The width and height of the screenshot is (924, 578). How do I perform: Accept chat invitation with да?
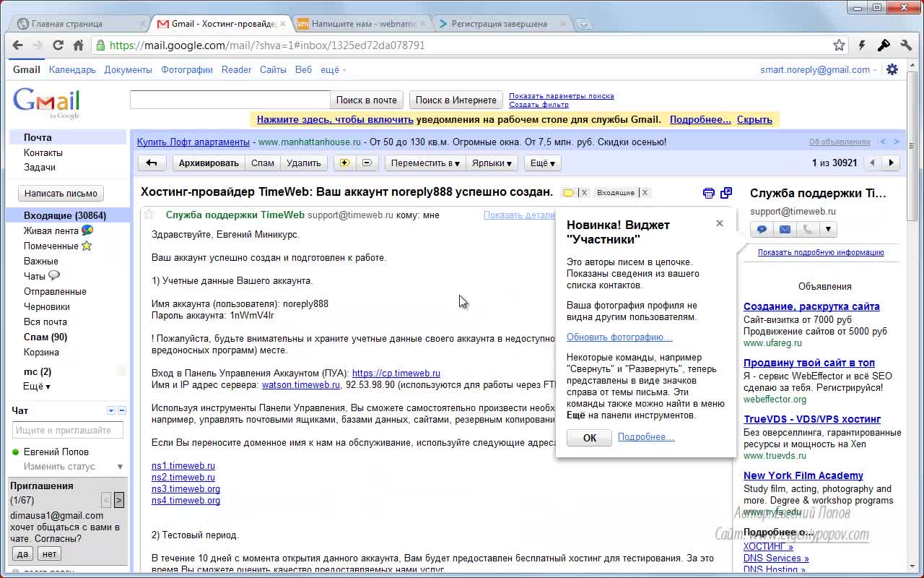(22, 554)
